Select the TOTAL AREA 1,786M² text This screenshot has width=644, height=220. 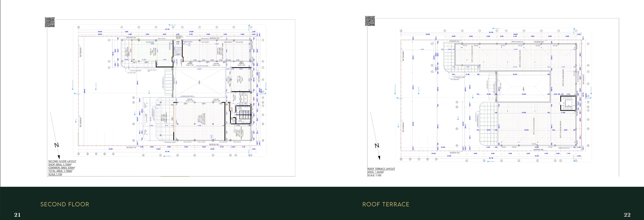(60, 171)
